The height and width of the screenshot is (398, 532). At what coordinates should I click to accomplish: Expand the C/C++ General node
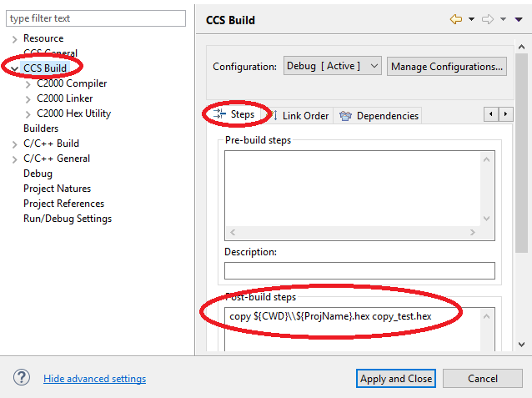tap(14, 159)
